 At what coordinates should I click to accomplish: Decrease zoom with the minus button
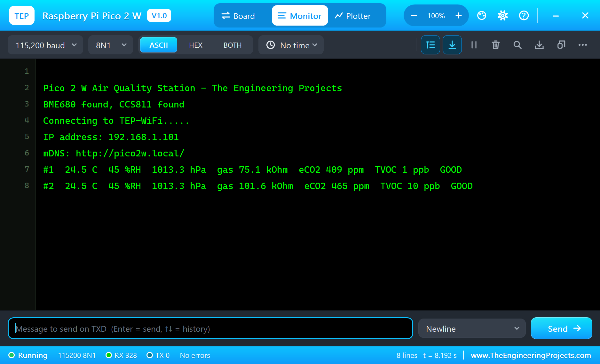(414, 15)
